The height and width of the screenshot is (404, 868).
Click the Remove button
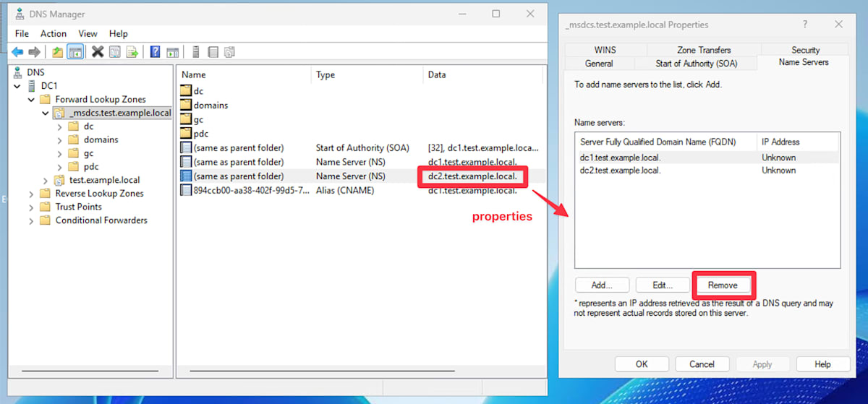[723, 285]
